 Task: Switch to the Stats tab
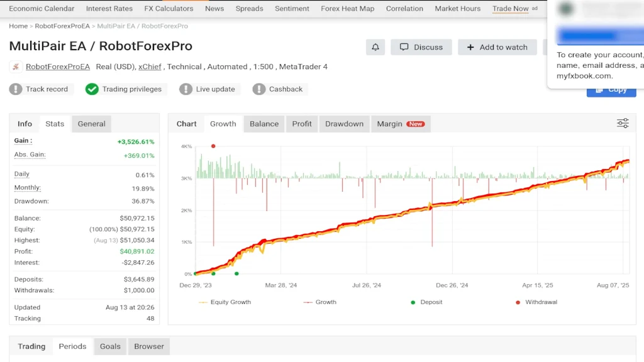tap(55, 124)
